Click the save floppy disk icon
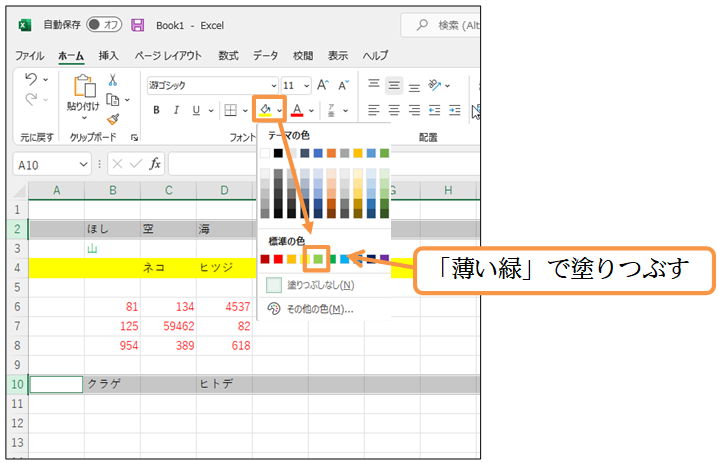Image resolution: width=718 pixels, height=463 pixels. 137,24
